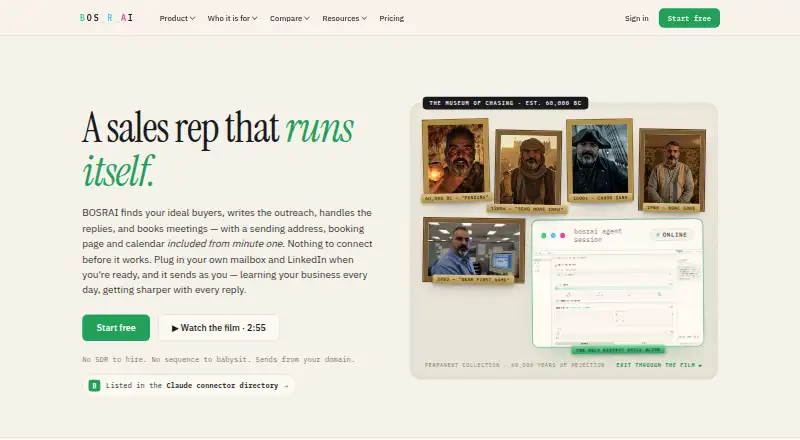
Task: Click the hero Start free button
Action: [116, 328]
